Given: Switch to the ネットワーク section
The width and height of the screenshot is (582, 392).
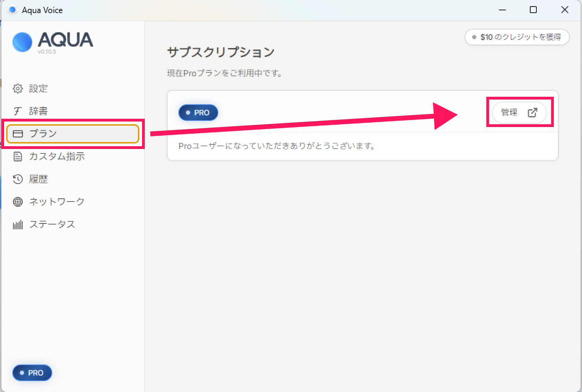Looking at the screenshot, I should [57, 202].
